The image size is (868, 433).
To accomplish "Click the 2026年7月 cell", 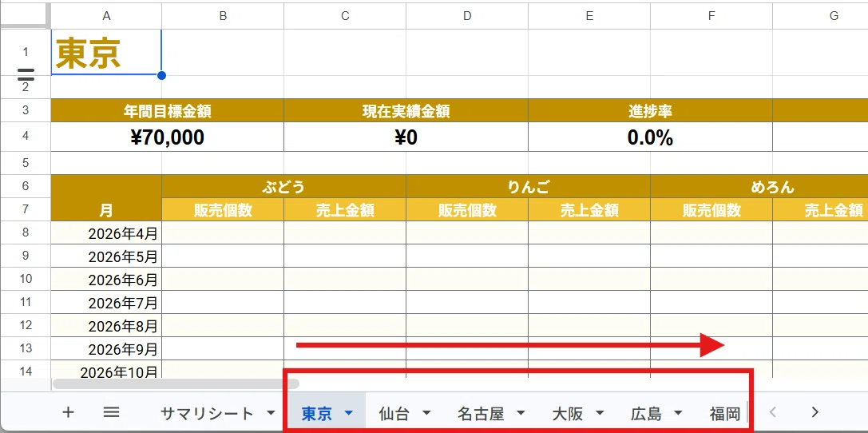I will 106,302.
